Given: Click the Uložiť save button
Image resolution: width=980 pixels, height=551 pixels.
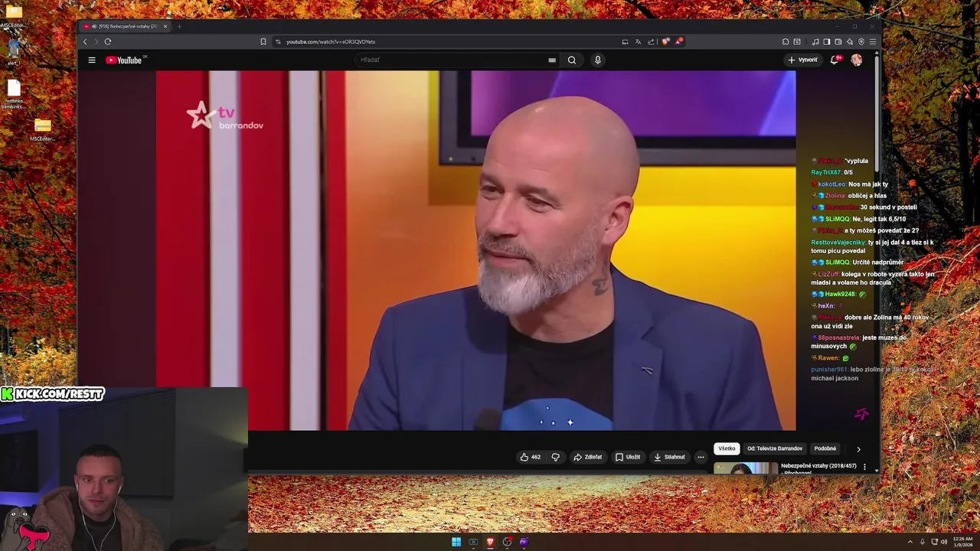Looking at the screenshot, I should pyautogui.click(x=628, y=457).
